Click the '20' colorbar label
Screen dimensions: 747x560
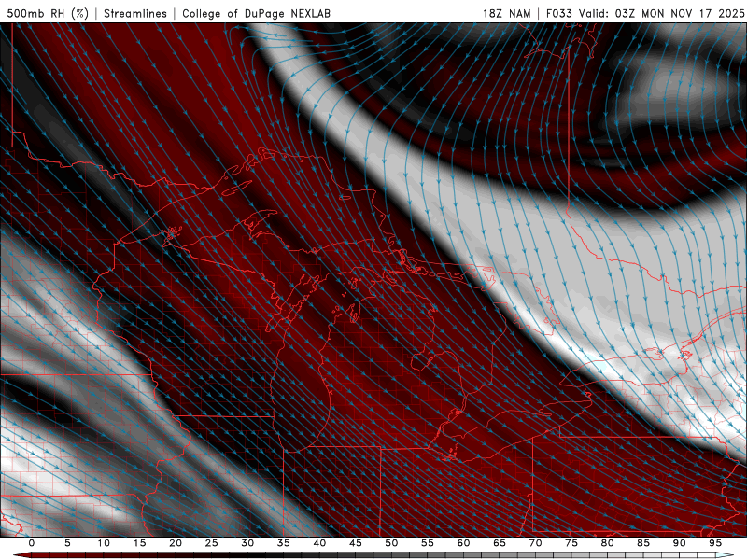pyautogui.click(x=176, y=543)
